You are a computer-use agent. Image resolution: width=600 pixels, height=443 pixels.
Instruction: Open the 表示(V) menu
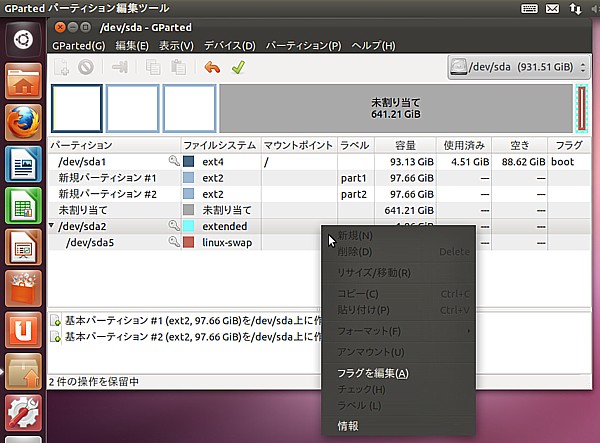coord(176,46)
